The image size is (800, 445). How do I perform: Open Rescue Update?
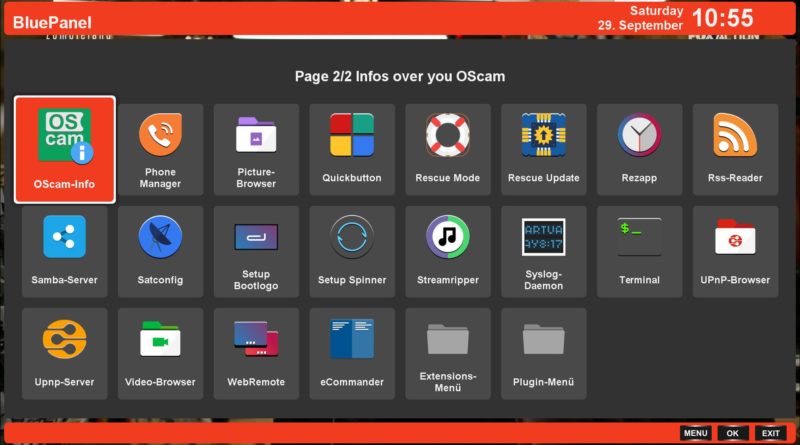tap(543, 149)
